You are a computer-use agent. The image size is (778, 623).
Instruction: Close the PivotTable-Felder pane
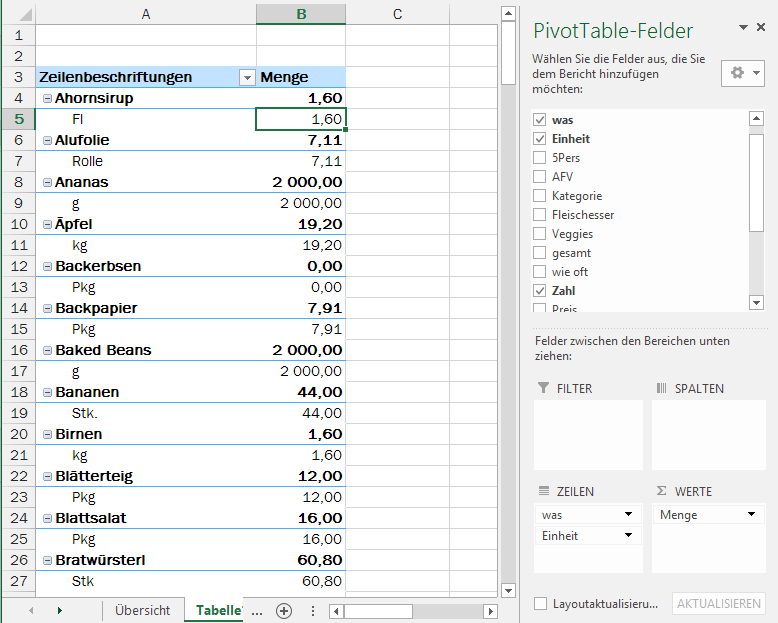coord(761,28)
